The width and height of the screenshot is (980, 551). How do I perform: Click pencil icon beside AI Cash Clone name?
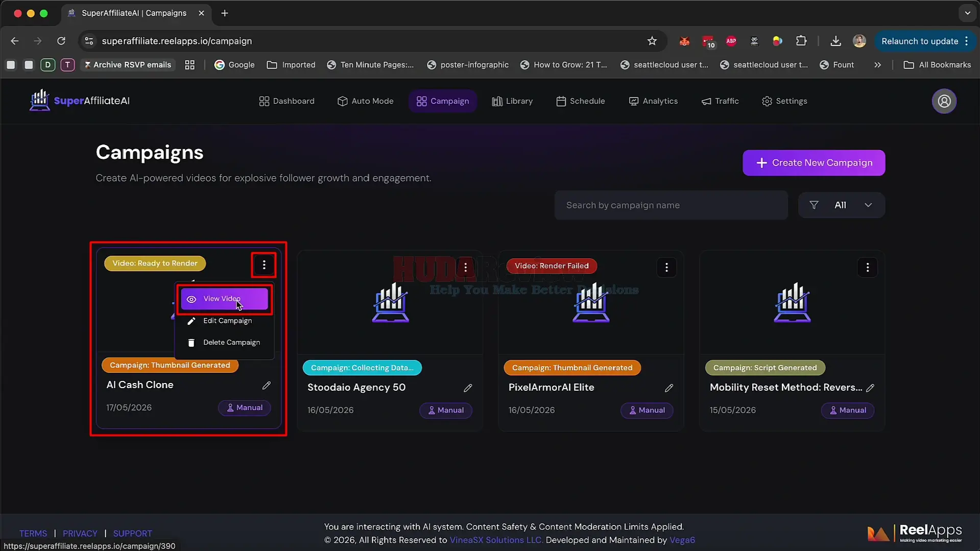267,386
